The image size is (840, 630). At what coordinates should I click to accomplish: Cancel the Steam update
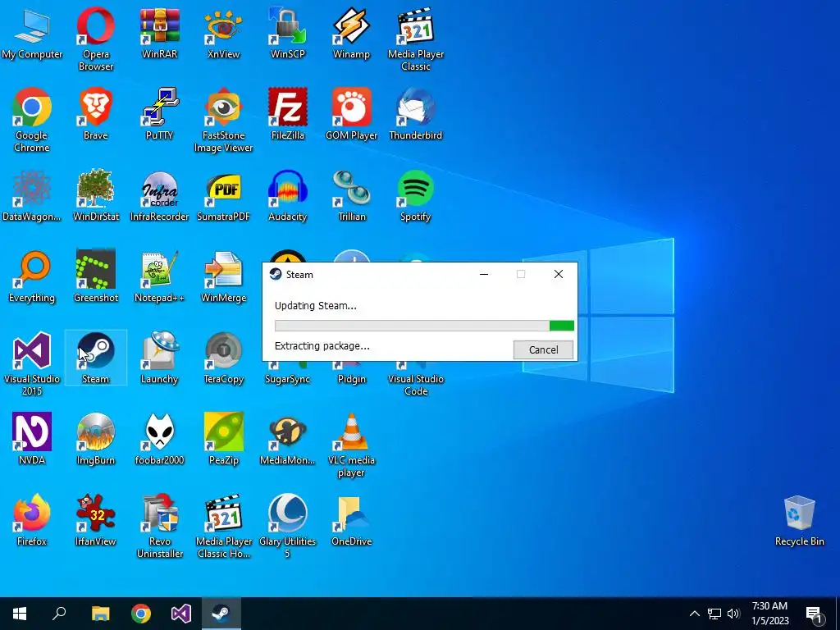coord(543,349)
